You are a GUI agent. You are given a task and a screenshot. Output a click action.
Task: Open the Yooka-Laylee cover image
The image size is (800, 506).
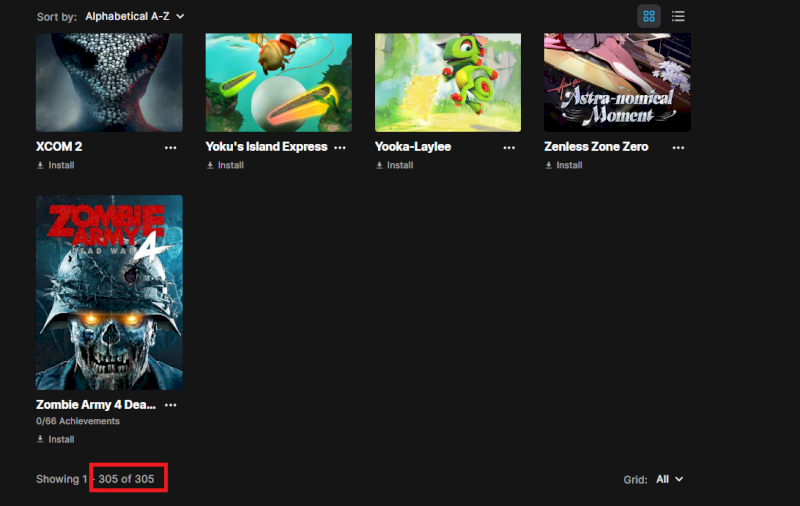pos(448,83)
